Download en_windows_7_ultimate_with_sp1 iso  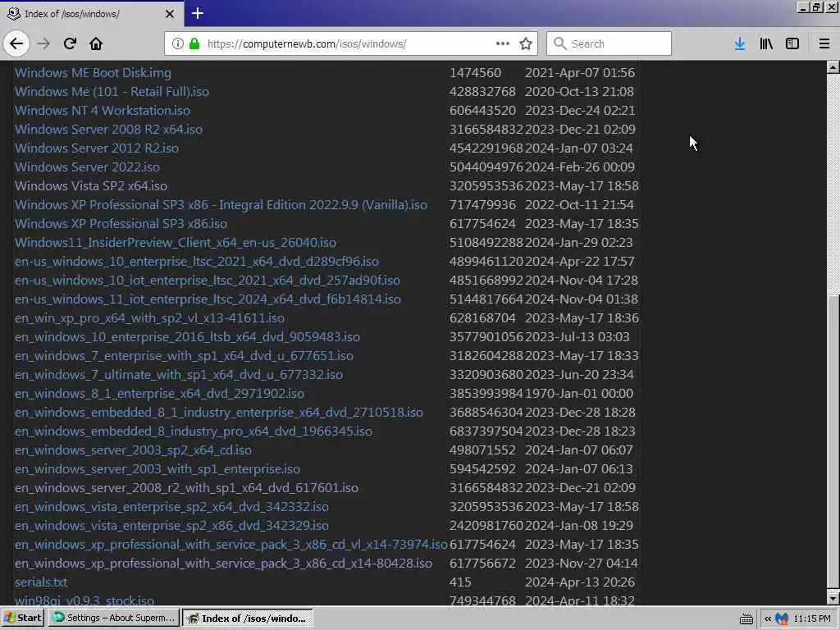click(x=178, y=374)
